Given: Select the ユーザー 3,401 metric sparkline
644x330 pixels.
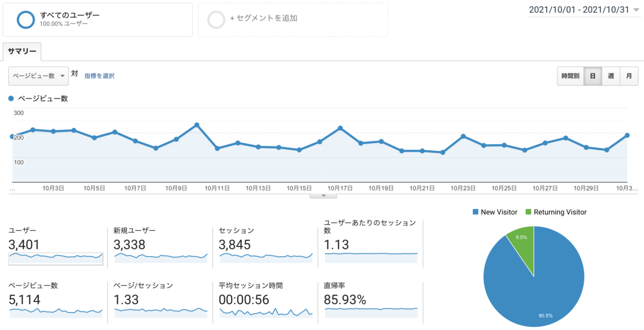Looking at the screenshot, I should click(56, 258).
